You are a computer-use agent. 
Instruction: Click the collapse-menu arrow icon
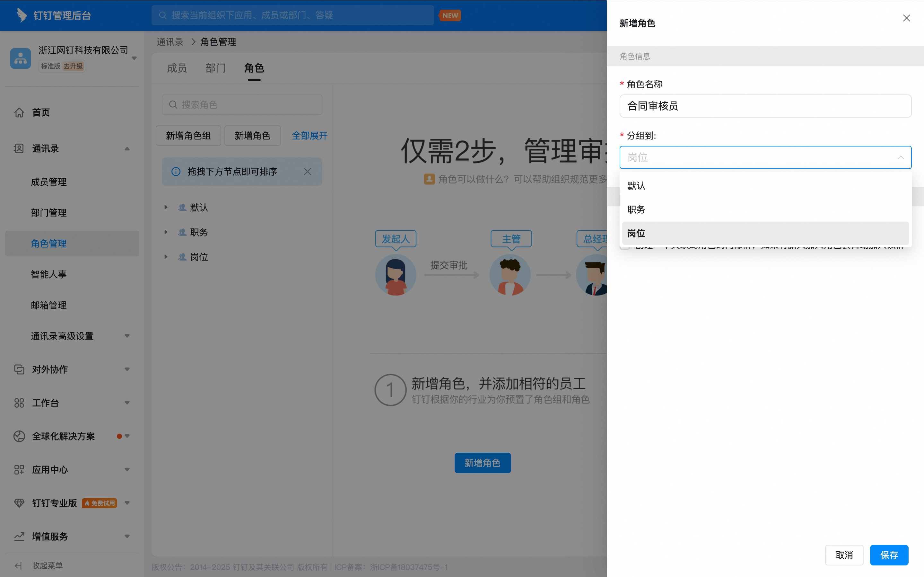pos(18,565)
